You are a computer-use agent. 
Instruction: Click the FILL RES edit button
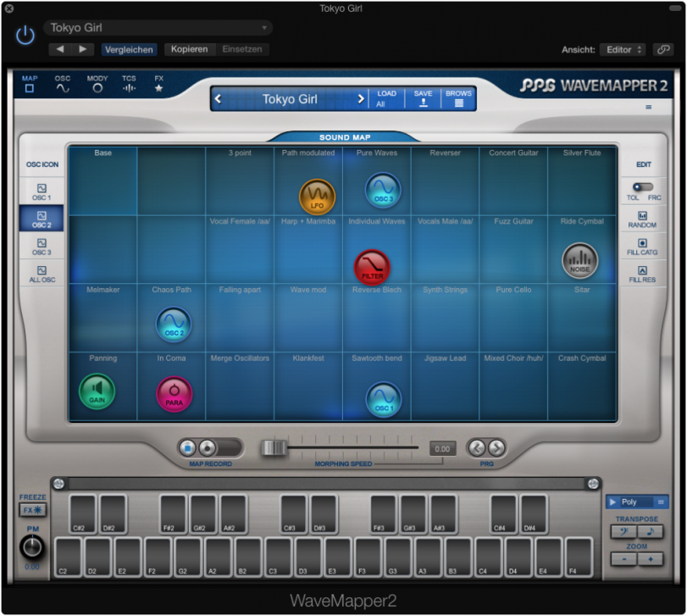[642, 275]
